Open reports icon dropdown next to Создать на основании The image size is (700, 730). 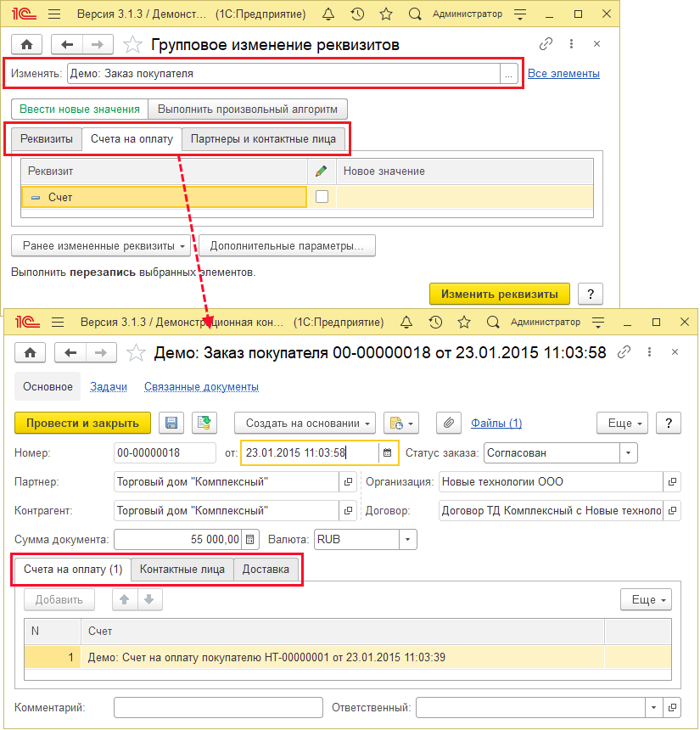coord(401,423)
